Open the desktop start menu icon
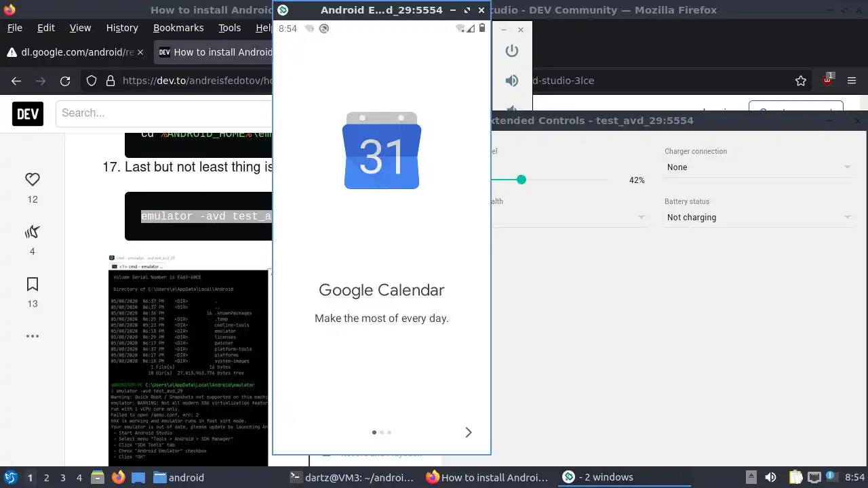 10,477
